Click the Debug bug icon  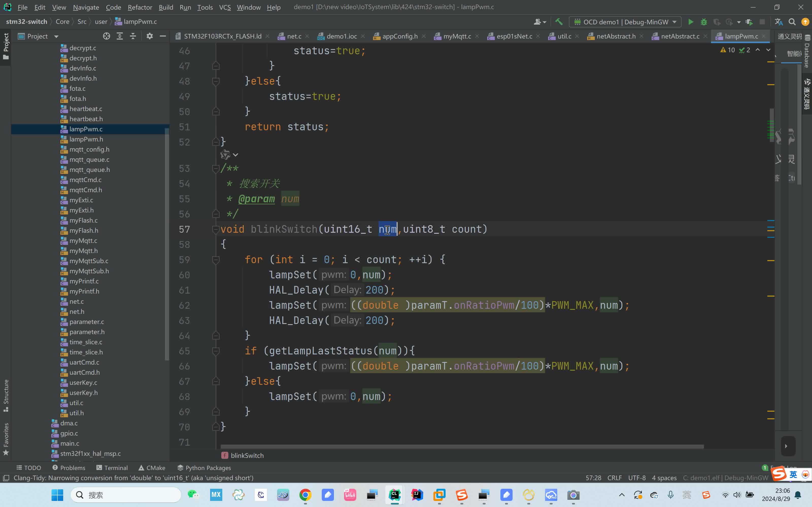tap(704, 22)
